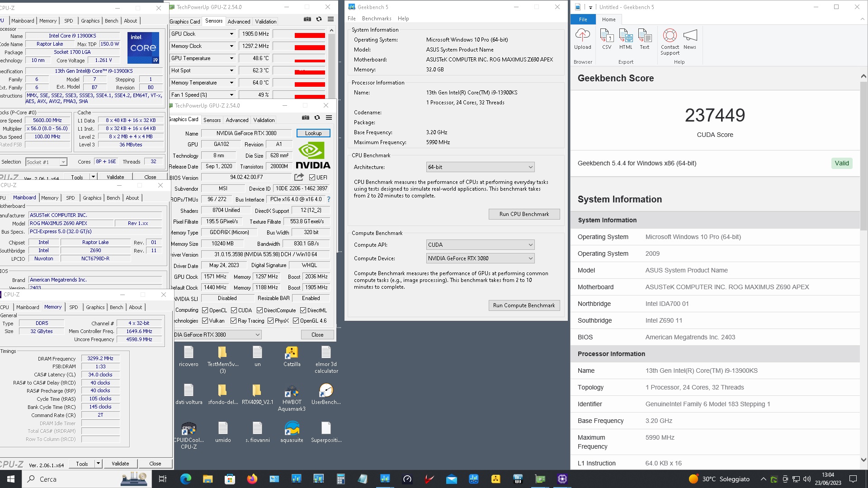Open CPUIDCoolCPU-Z desktop shortcut

[x=189, y=436]
